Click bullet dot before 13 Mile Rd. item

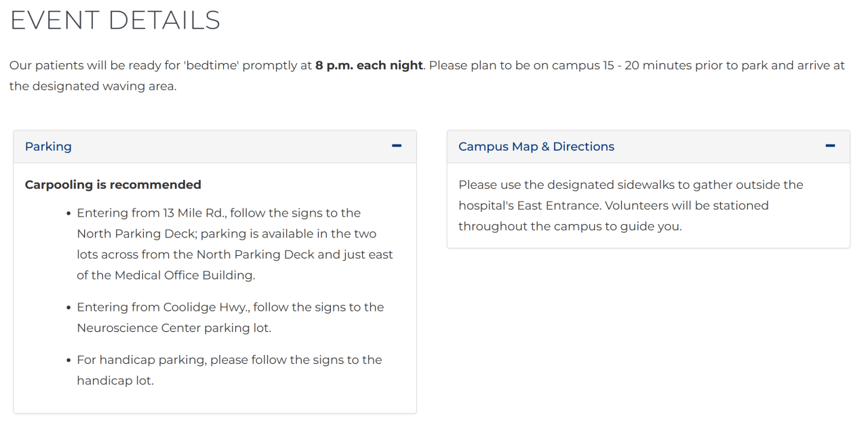[69, 214]
